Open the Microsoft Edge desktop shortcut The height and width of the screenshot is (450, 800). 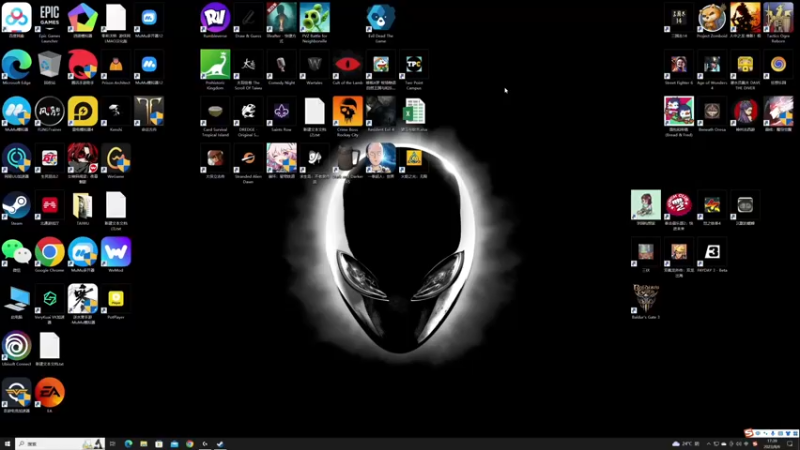(x=16, y=68)
